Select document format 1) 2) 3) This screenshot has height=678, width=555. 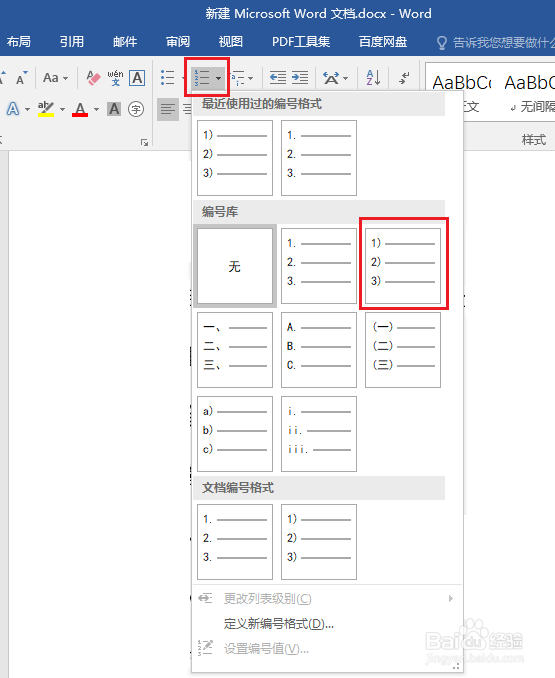tap(319, 542)
